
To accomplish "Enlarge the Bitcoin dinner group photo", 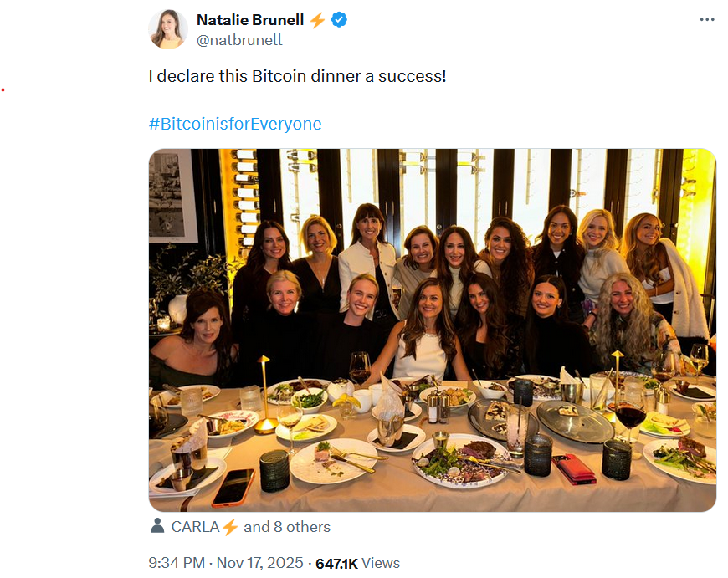I will pyautogui.click(x=432, y=330).
